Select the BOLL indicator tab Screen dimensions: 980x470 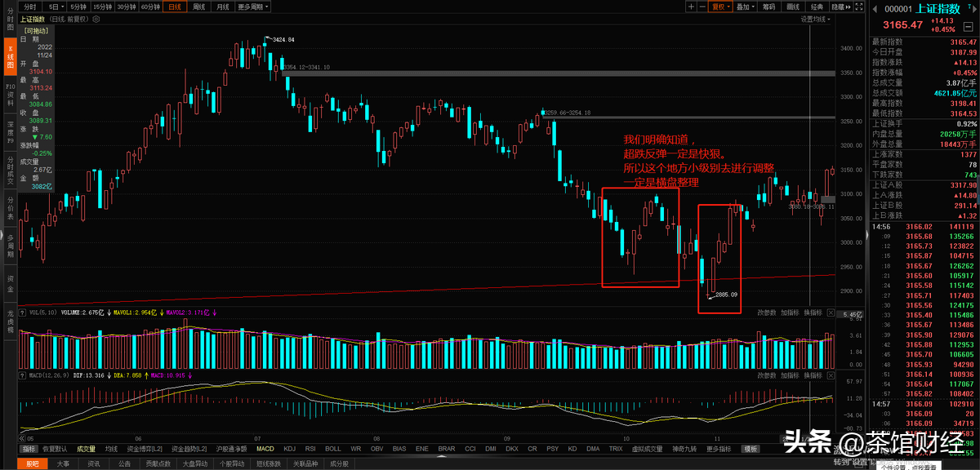[332, 449]
